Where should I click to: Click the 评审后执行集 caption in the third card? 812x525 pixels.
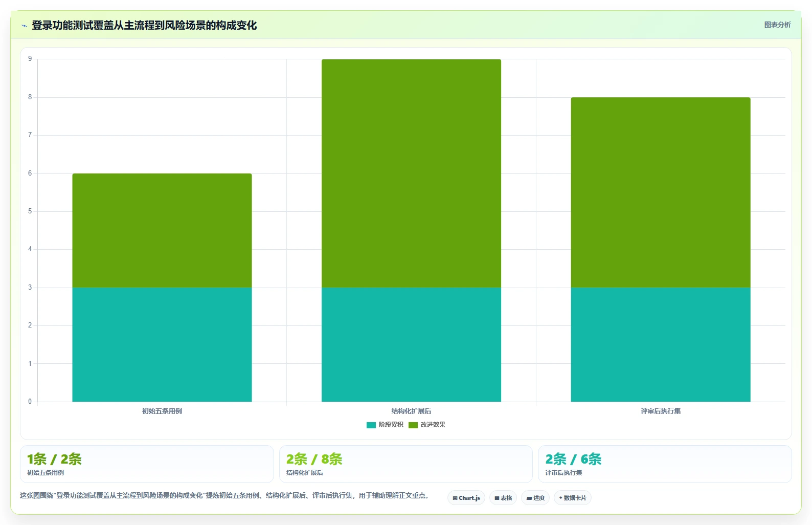pyautogui.click(x=563, y=473)
